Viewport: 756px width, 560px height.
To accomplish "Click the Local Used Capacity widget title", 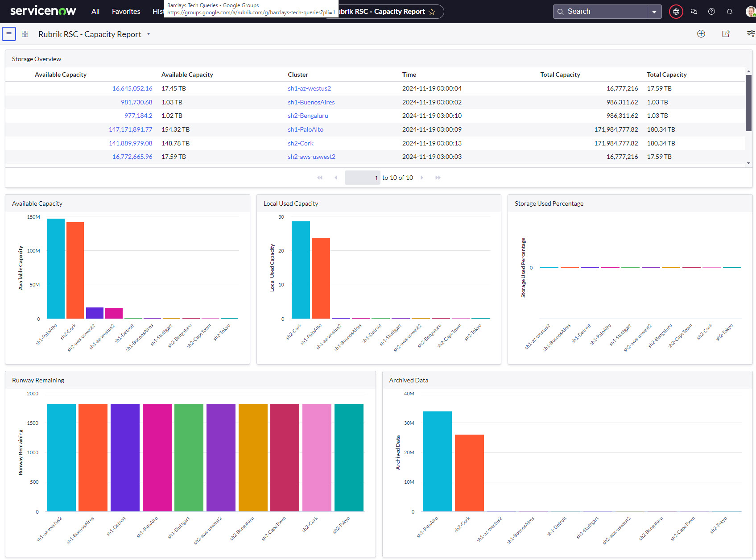I will (291, 203).
